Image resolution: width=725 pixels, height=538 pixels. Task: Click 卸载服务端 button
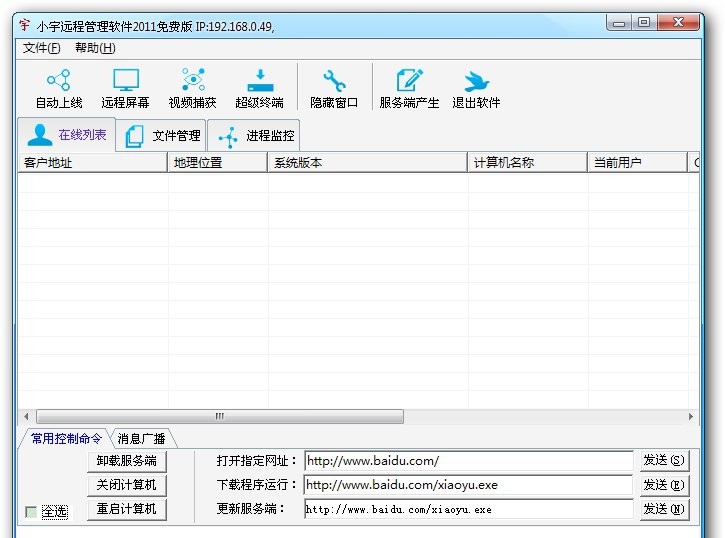[x=127, y=461]
